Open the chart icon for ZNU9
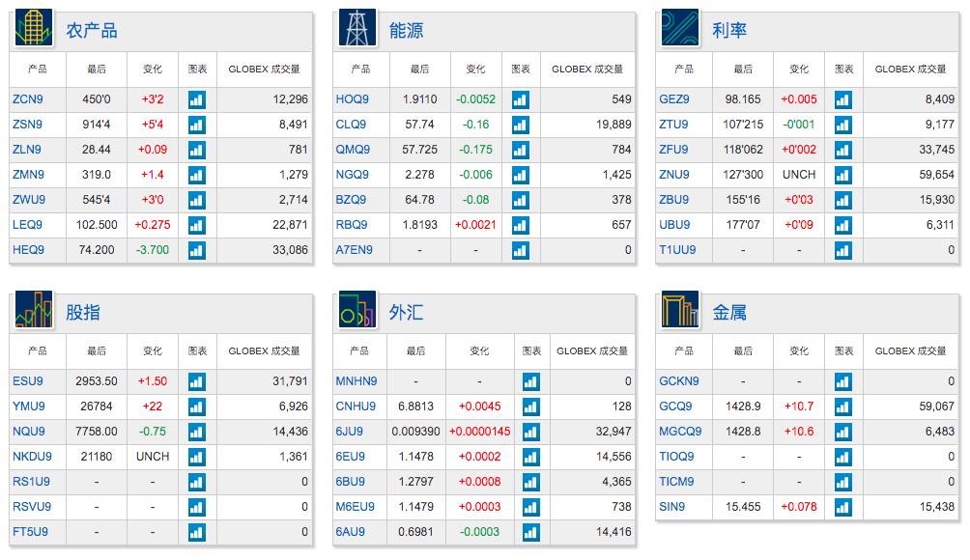 [843, 175]
